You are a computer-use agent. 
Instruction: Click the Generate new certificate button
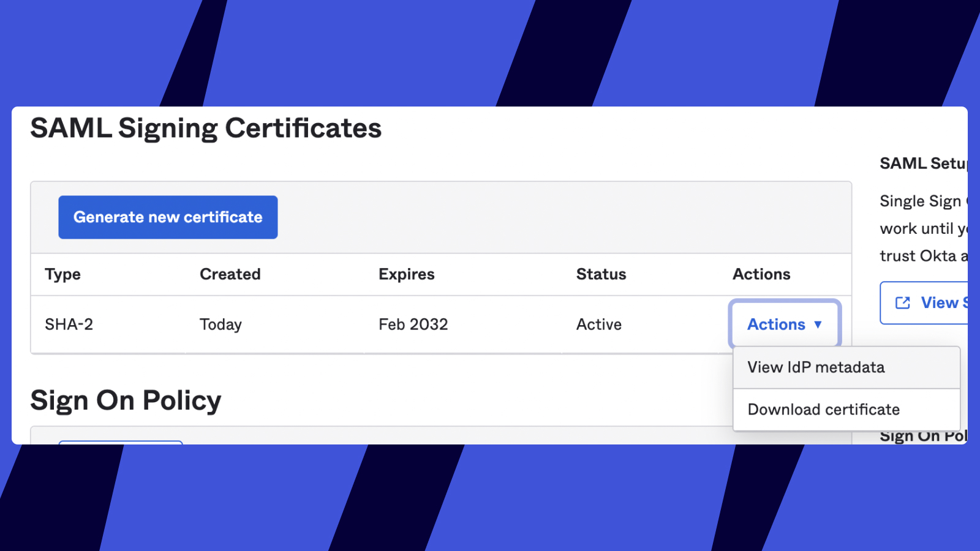[168, 217]
